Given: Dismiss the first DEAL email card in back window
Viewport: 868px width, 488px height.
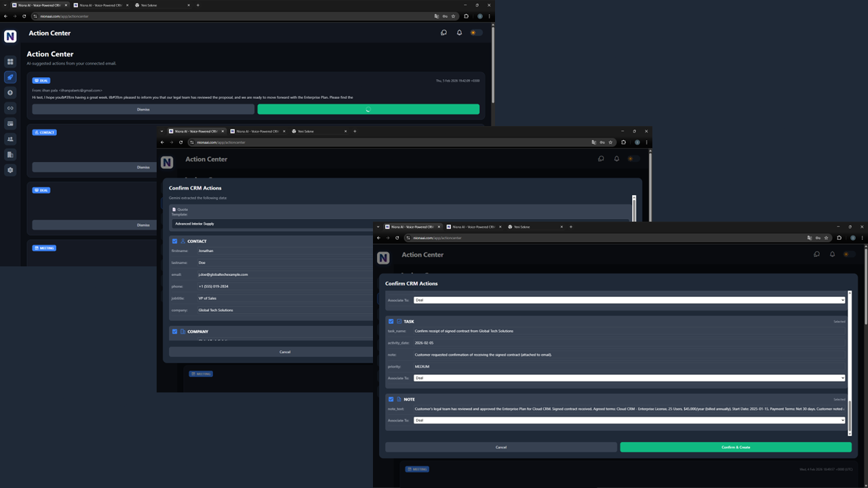Looking at the screenshot, I should point(143,109).
